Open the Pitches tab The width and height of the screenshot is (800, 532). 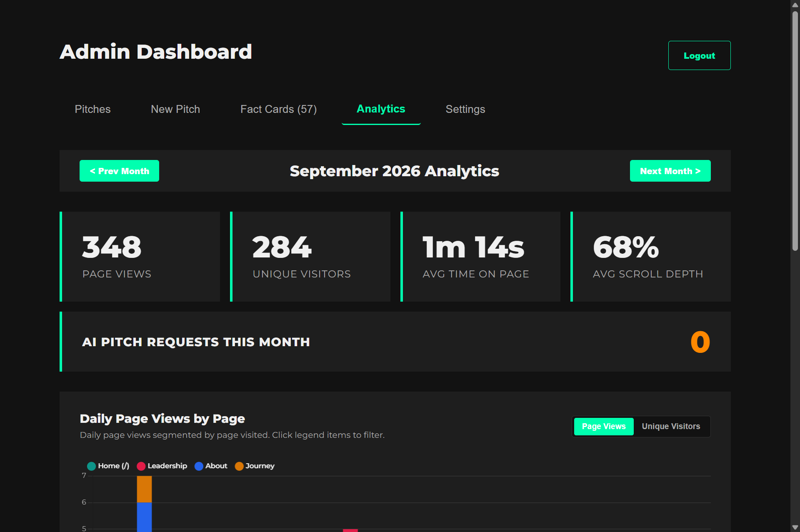[92, 109]
